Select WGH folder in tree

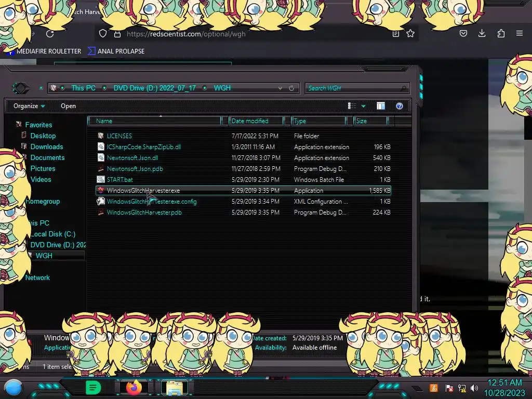[44, 256]
